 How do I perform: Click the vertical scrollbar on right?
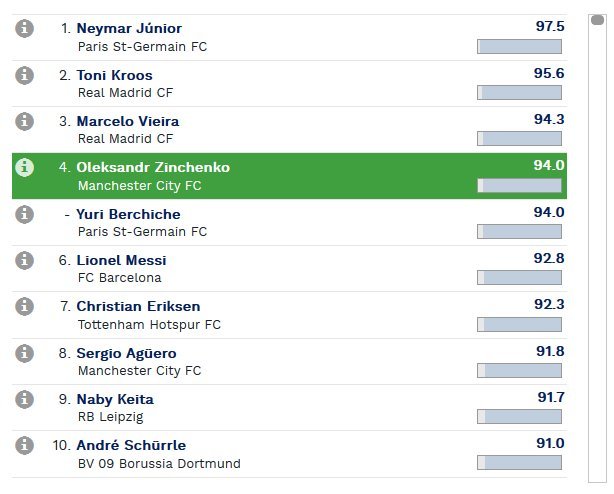click(x=598, y=250)
